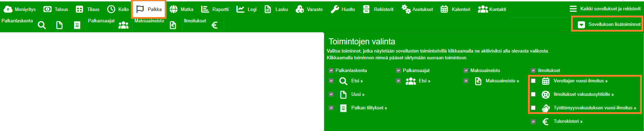This screenshot has width=644, height=131.
Task: Click the people icon beside Palkansaajat Etsi
Action: [x=411, y=81]
